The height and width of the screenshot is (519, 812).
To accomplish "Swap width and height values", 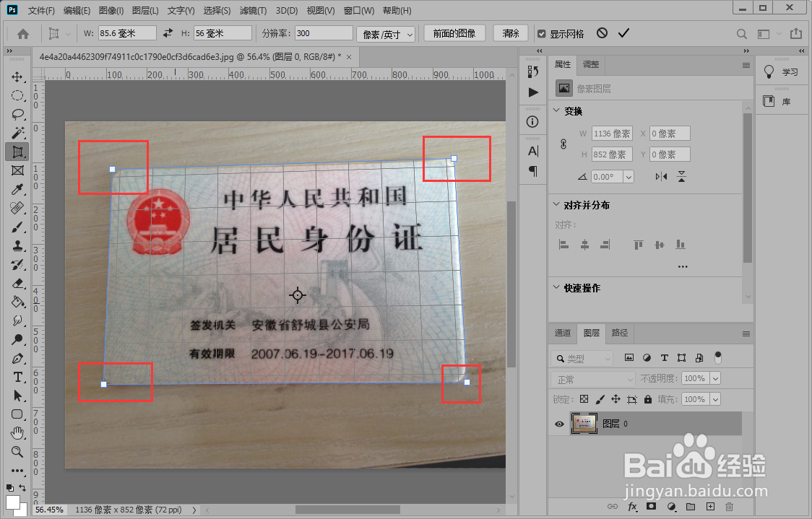I will coord(168,33).
